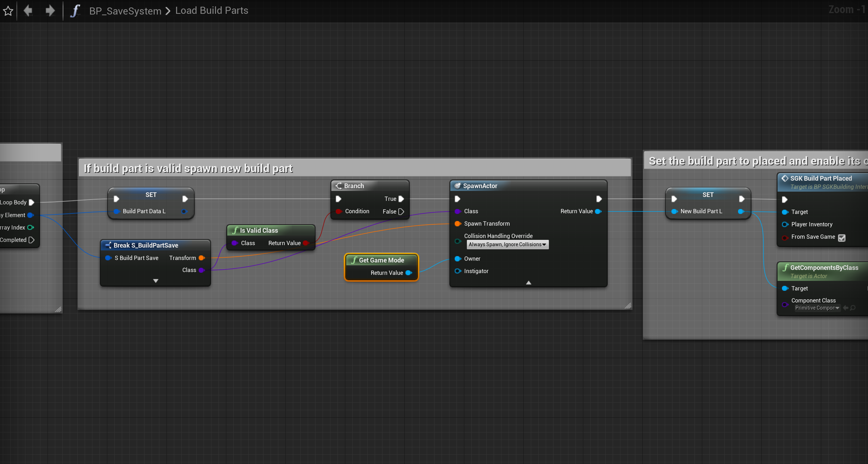Click the Is Valid Class function icon
The height and width of the screenshot is (464, 868).
235,231
